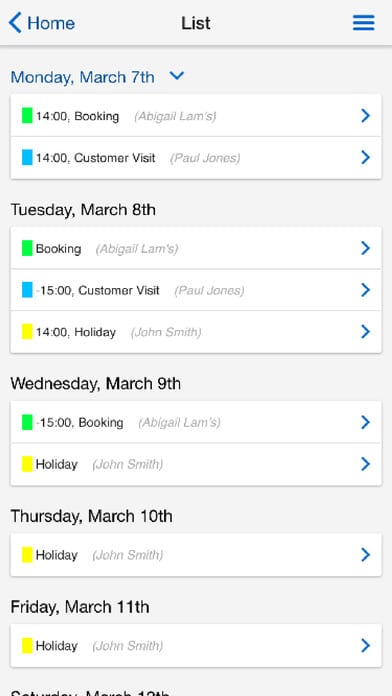Screen dimensions: 392x696
Task: Open Wednesday's Holiday row chevron
Action: [365, 464]
